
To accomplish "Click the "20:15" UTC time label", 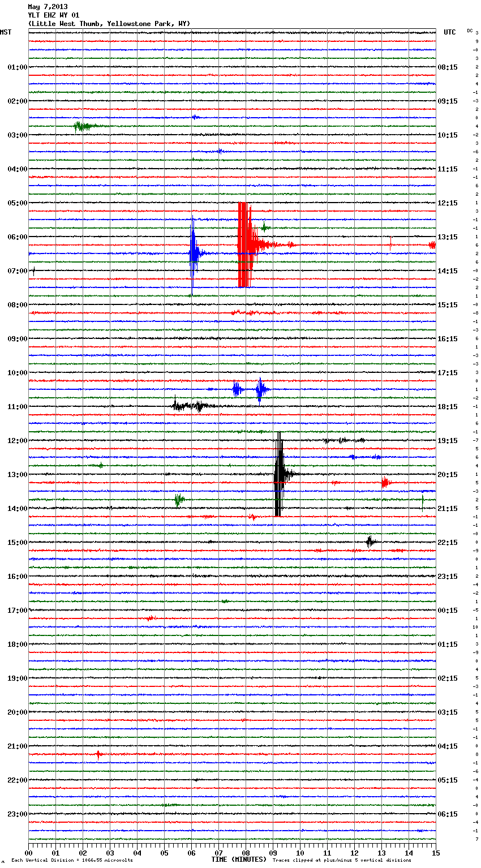I will [x=448, y=475].
